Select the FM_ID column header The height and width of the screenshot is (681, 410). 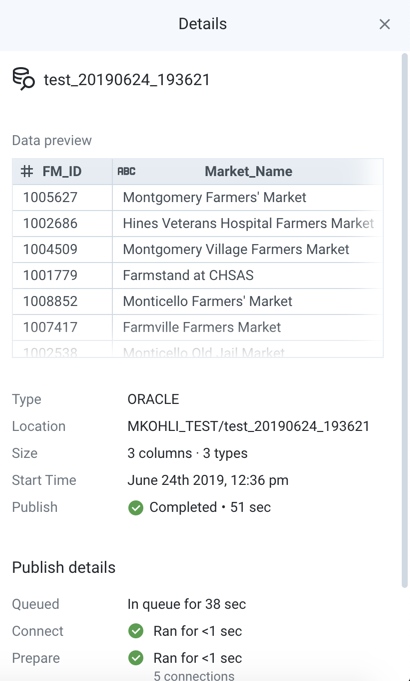pos(62,172)
